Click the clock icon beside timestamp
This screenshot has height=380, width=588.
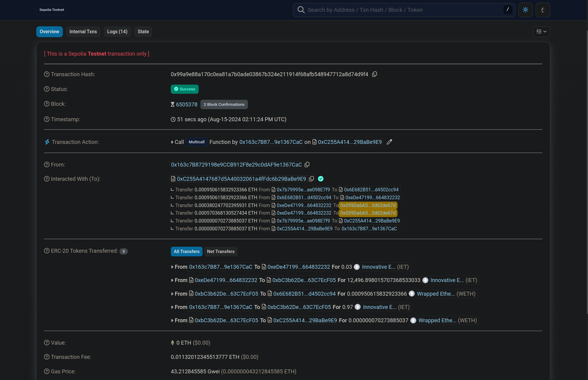tap(173, 119)
